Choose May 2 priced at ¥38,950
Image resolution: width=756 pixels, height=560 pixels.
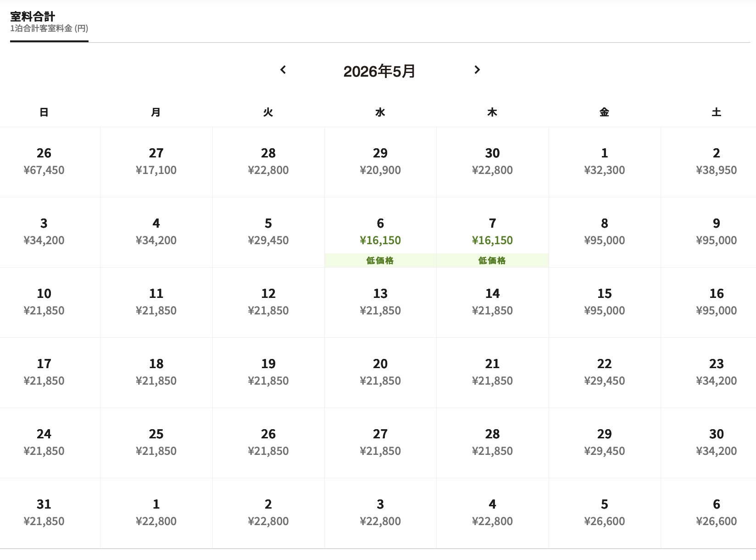point(716,162)
